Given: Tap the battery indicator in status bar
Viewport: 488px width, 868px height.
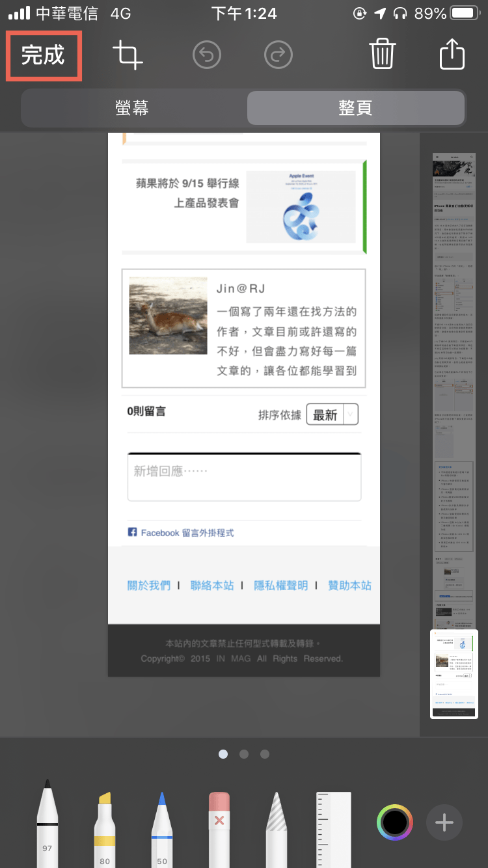Looking at the screenshot, I should click(464, 13).
